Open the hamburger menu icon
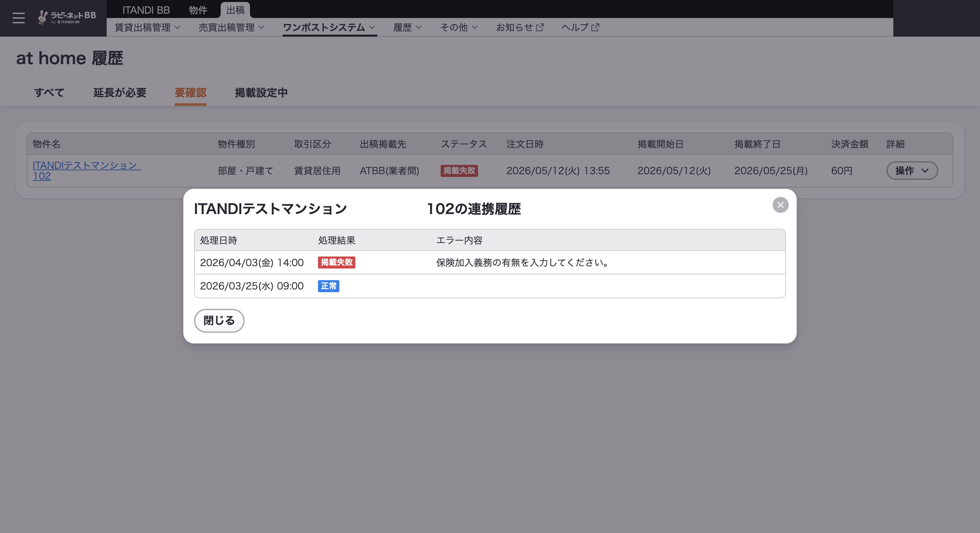Viewport: 980px width, 533px height. pyautogui.click(x=18, y=18)
